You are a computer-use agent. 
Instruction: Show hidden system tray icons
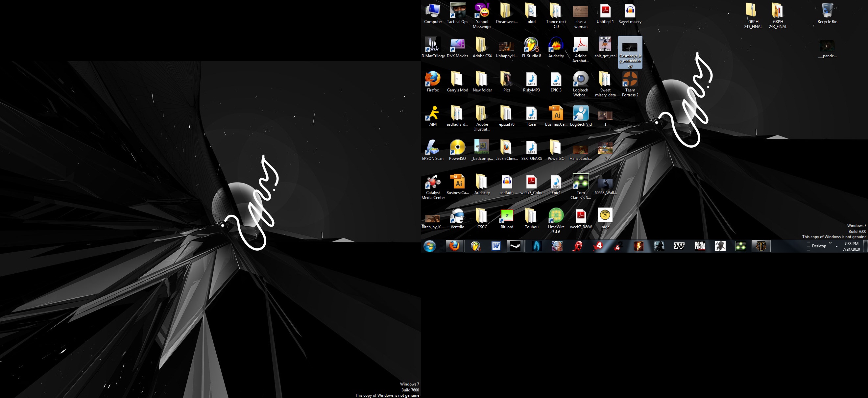(x=836, y=246)
